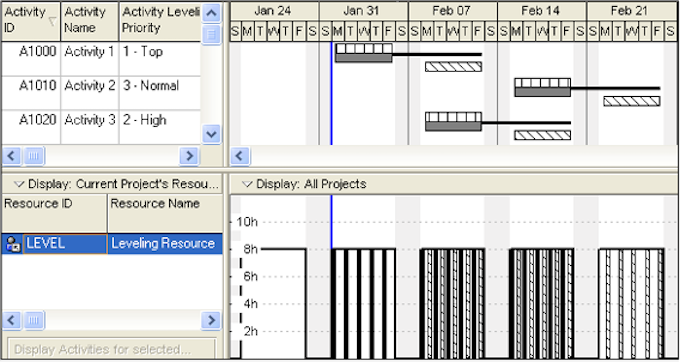
Task: Click the Activity Leveling Priority column header
Action: pos(160,21)
